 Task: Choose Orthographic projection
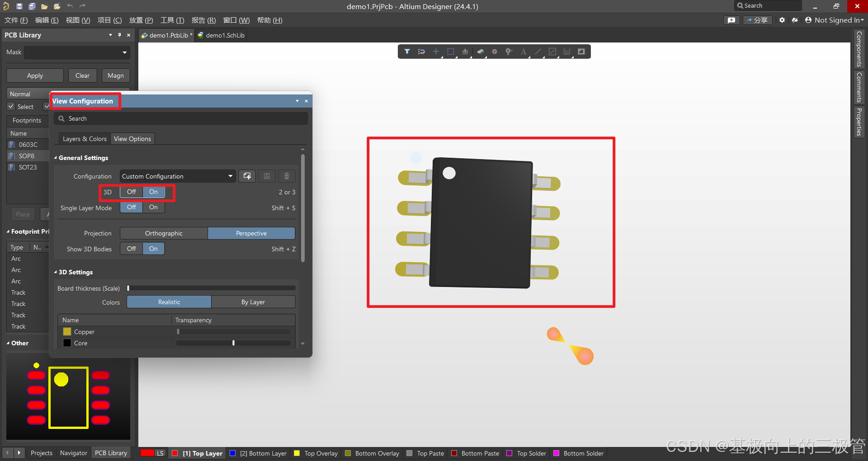click(x=164, y=233)
